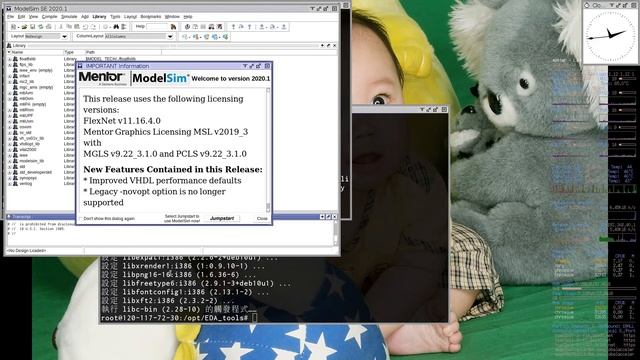
Task: Click in the Help search input field
Action: pyautogui.click(x=157, y=27)
